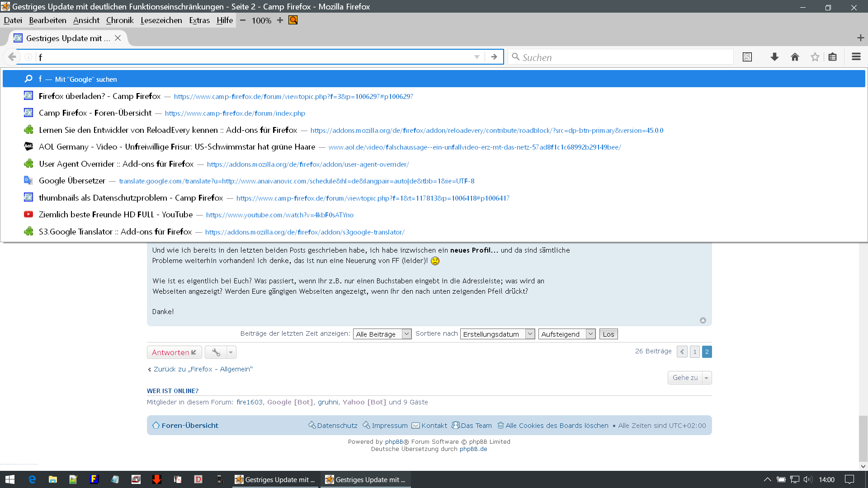Open the hamburger menu icon
Viewport: 868px width, 488px height.
[x=856, y=57]
